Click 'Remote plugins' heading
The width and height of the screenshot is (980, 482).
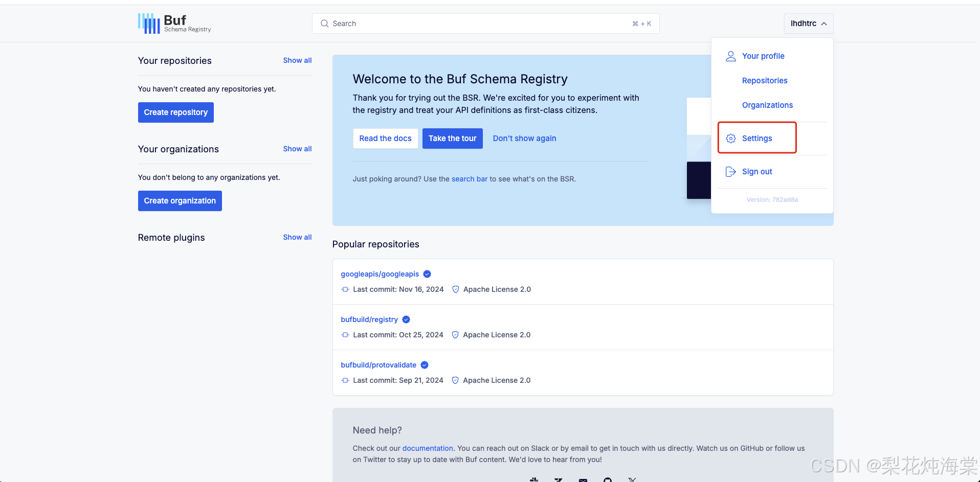click(171, 238)
